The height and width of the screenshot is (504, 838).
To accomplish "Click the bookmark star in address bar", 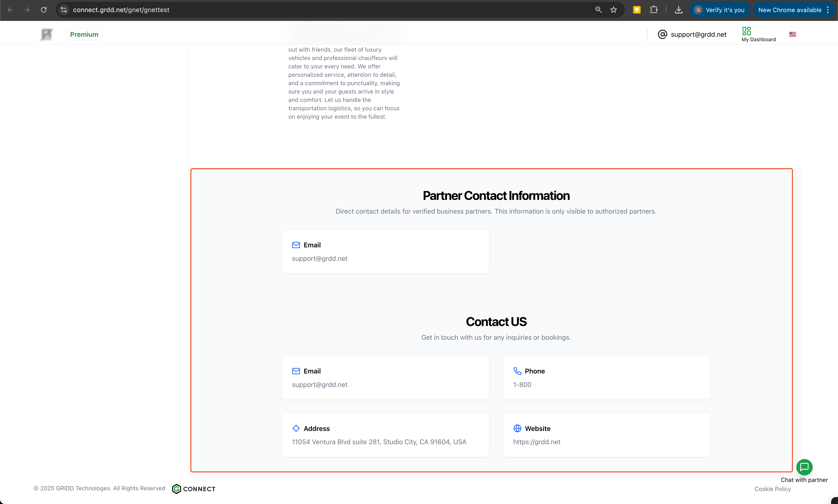I will coord(613,10).
